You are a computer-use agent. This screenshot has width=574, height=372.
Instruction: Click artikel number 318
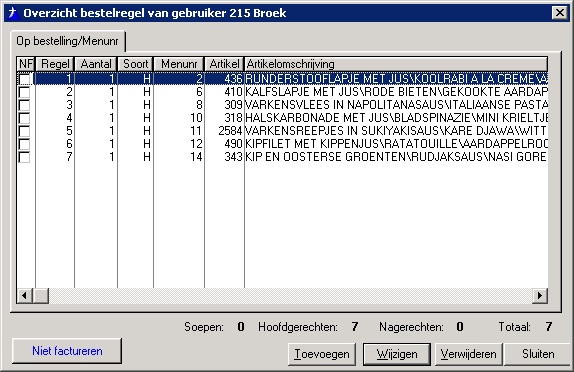(x=234, y=118)
